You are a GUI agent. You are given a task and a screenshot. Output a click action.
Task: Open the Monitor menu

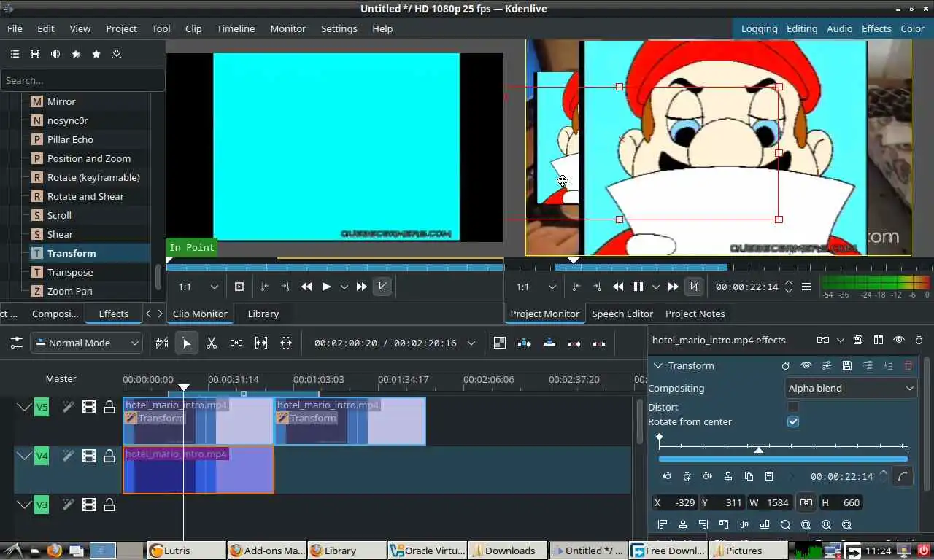tap(287, 28)
